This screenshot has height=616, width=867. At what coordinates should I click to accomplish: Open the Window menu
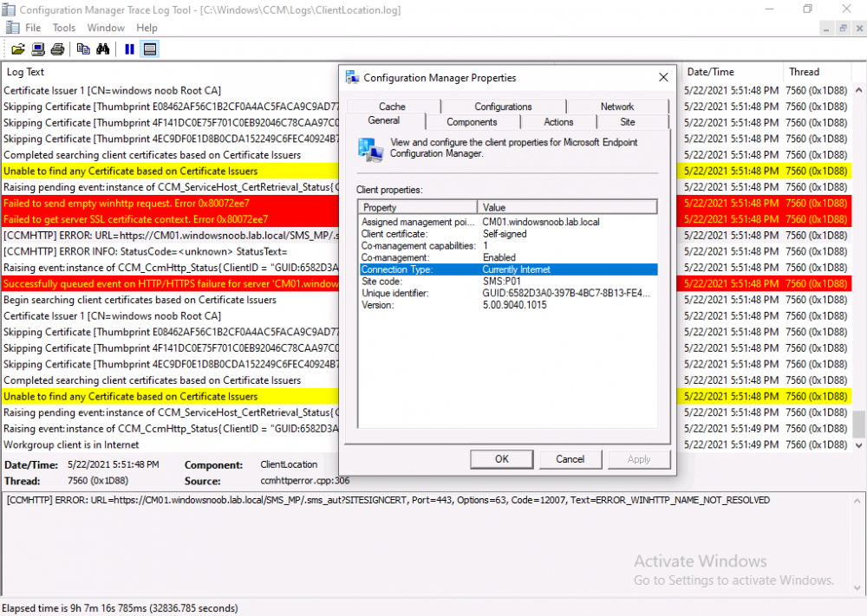[x=106, y=28]
